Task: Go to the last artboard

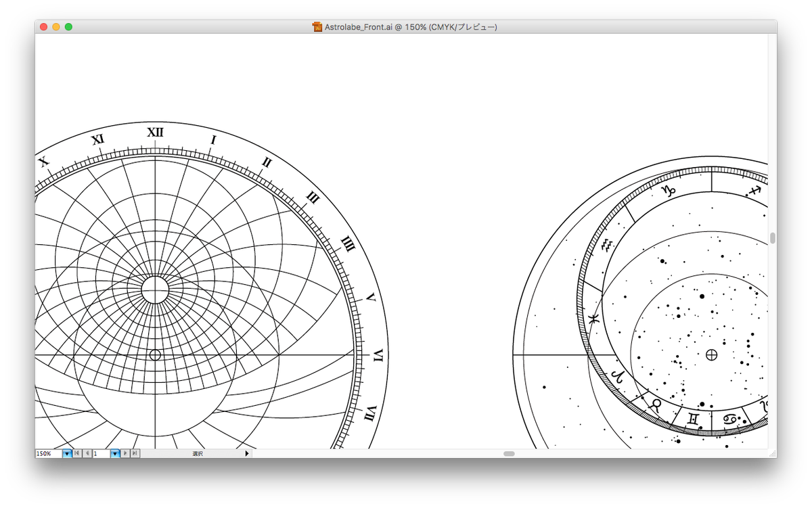Action: (x=135, y=453)
